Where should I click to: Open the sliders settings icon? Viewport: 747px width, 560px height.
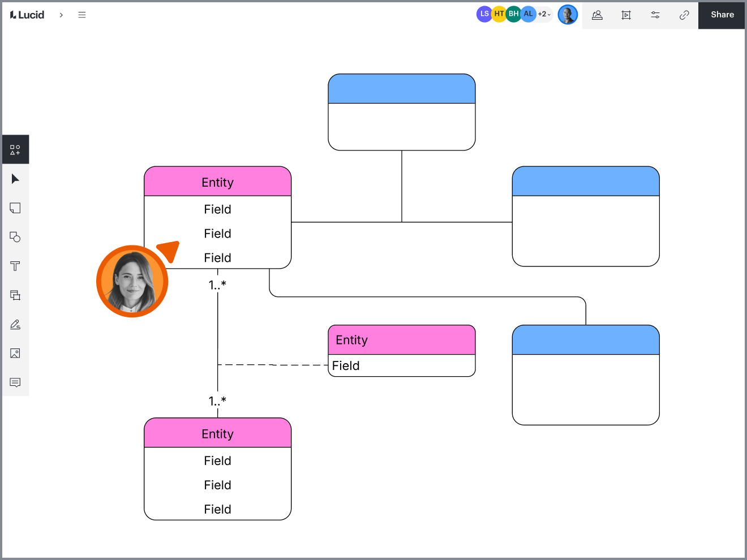point(655,15)
